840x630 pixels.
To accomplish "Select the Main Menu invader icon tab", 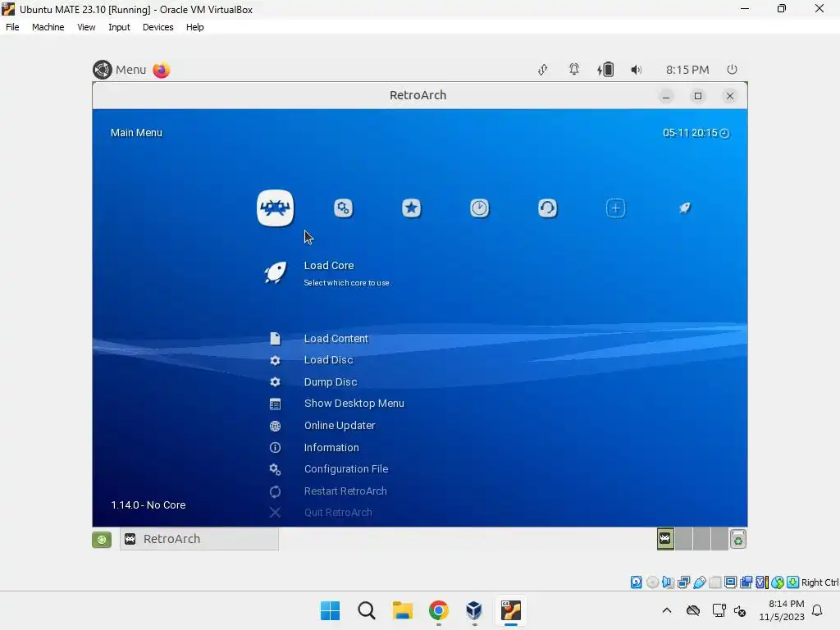I will 275,208.
